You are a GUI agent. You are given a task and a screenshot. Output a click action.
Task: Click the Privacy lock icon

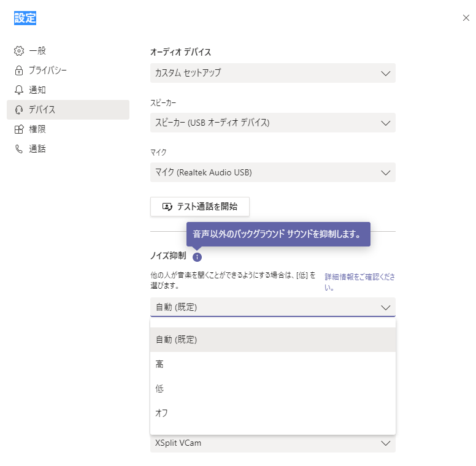click(x=19, y=71)
